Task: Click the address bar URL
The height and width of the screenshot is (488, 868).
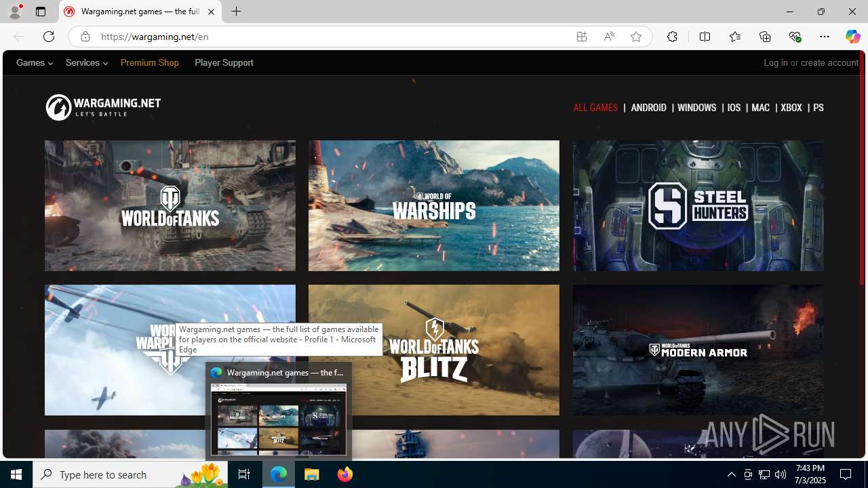Action: [155, 37]
